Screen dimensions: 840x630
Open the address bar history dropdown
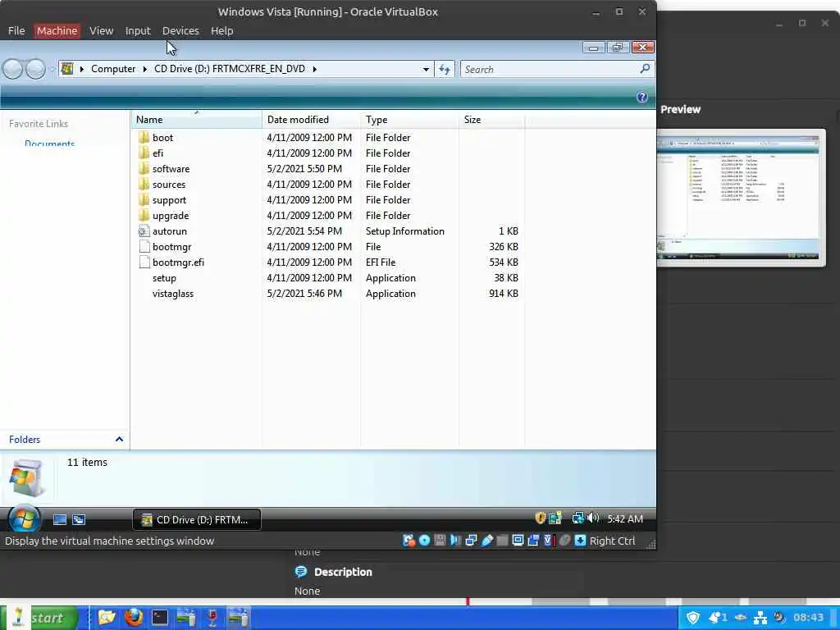tap(426, 69)
